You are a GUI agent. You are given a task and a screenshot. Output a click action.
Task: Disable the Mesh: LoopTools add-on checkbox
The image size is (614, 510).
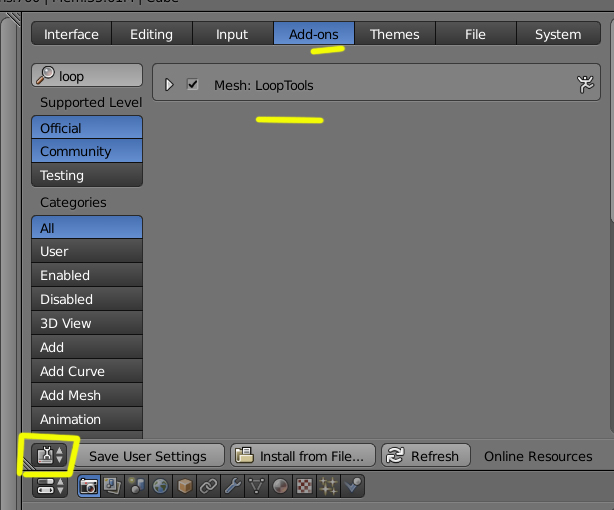click(x=192, y=84)
